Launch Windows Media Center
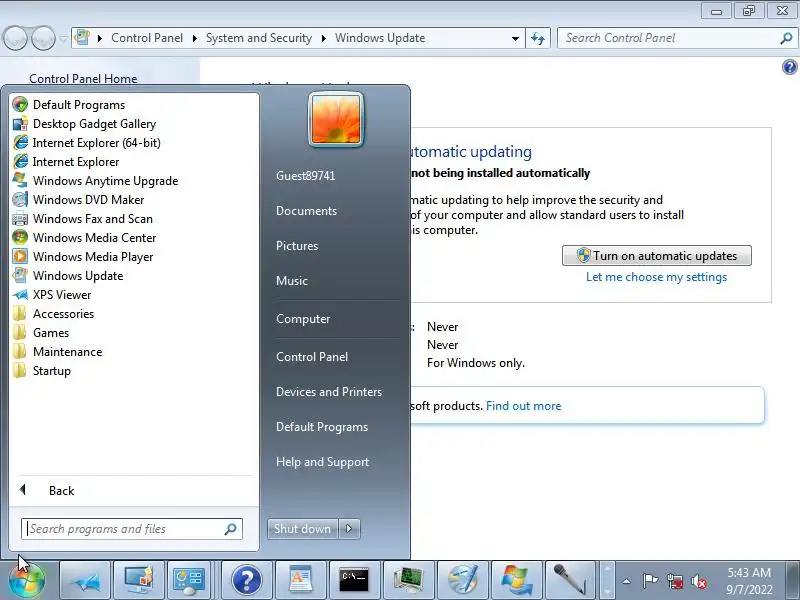 pyautogui.click(x=94, y=238)
